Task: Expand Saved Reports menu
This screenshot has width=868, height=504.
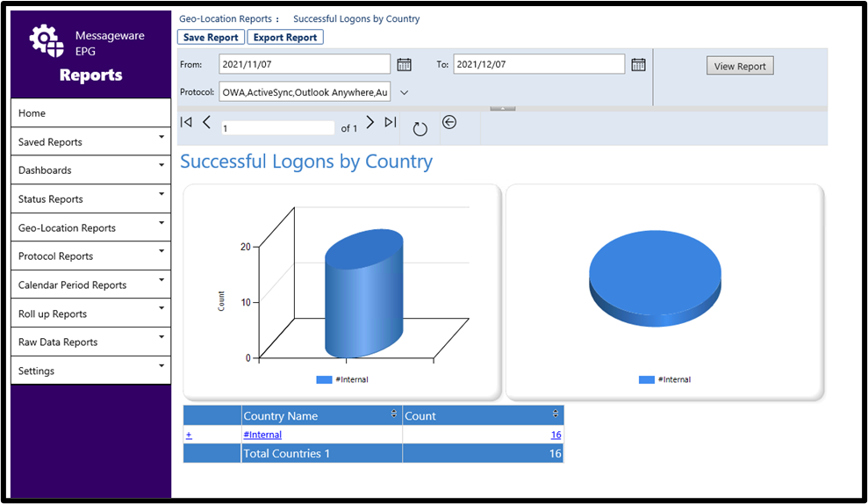Action: 90,141
